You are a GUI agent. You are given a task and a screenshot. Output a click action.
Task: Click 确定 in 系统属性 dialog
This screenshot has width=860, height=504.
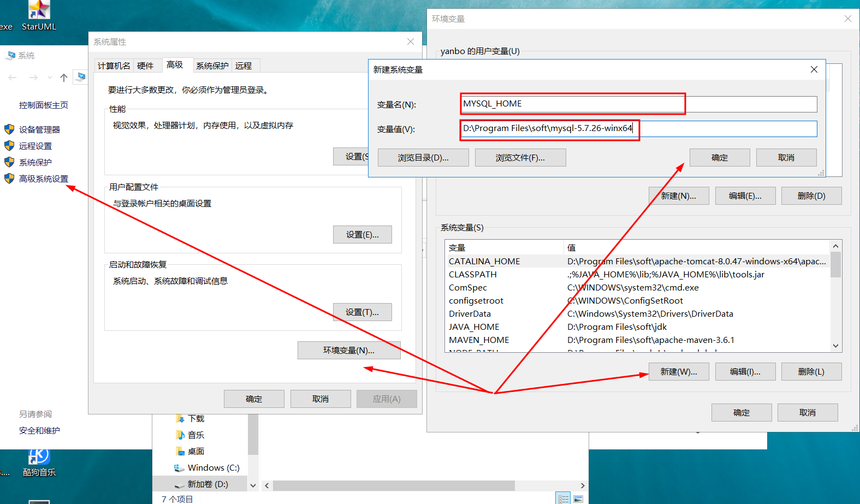click(x=254, y=399)
